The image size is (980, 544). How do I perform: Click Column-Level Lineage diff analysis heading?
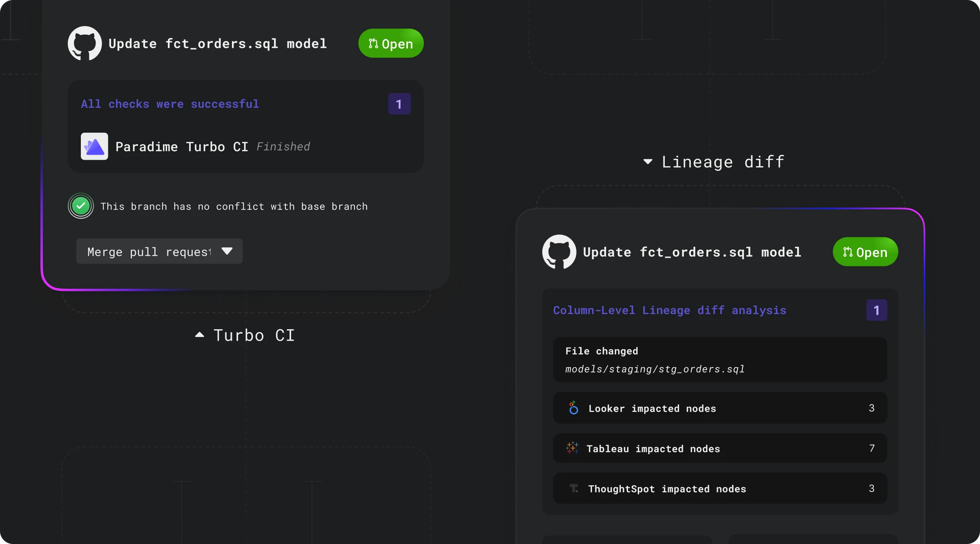point(669,310)
